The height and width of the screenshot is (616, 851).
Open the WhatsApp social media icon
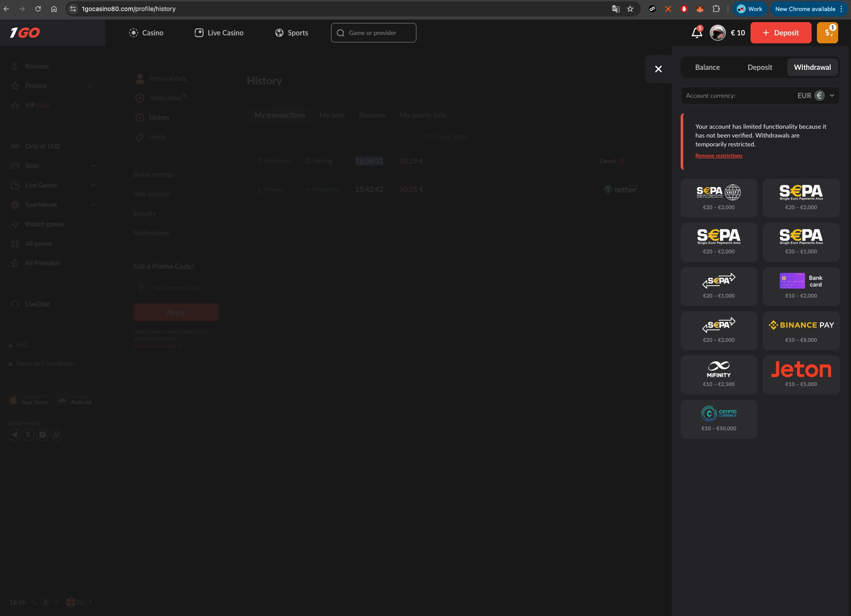pos(57,435)
